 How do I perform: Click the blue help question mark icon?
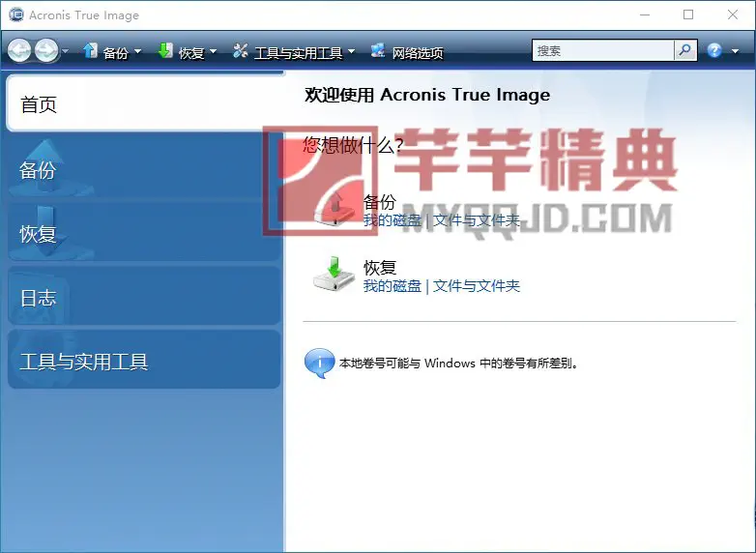coord(714,50)
